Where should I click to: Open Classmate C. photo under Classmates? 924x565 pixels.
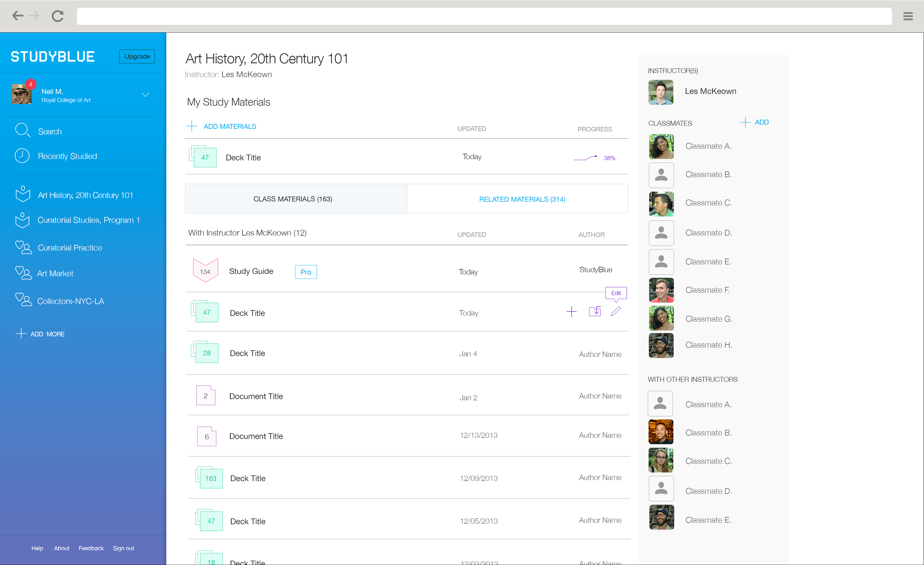click(661, 204)
